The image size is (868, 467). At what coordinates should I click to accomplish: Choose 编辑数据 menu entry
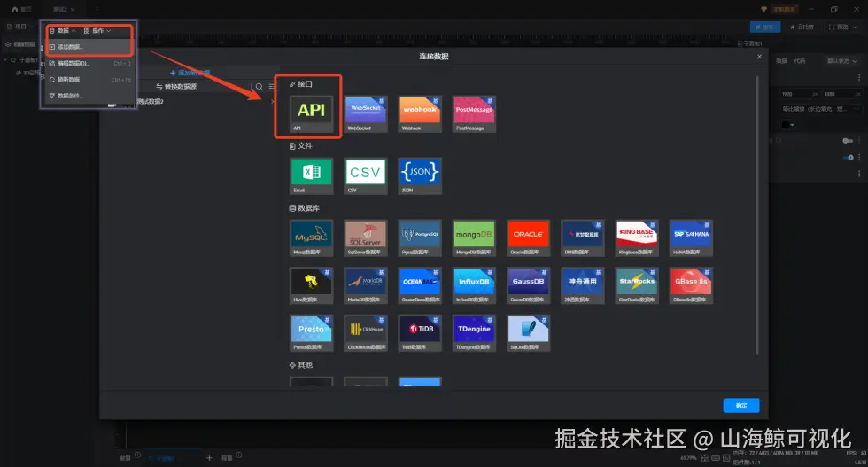click(89, 63)
